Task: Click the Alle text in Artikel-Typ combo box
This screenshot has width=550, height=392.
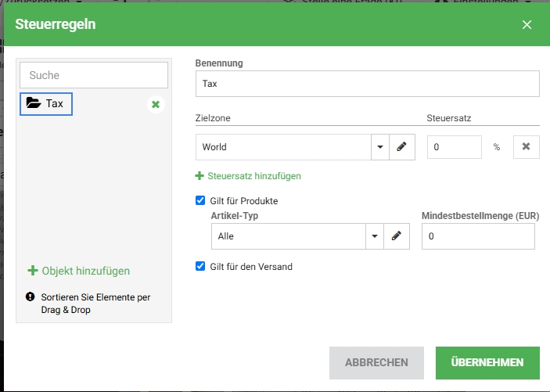Action: (288, 236)
